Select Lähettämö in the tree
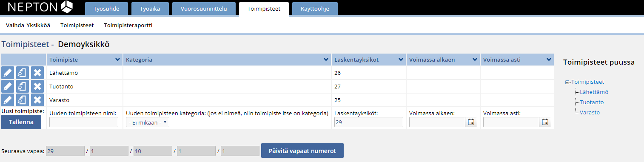This screenshot has height=162, width=644. 594,92
